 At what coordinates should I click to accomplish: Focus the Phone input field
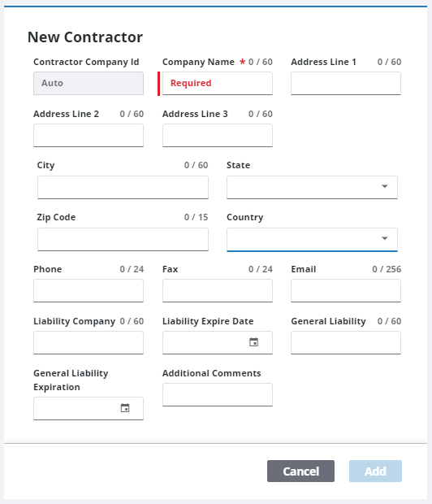click(x=89, y=290)
